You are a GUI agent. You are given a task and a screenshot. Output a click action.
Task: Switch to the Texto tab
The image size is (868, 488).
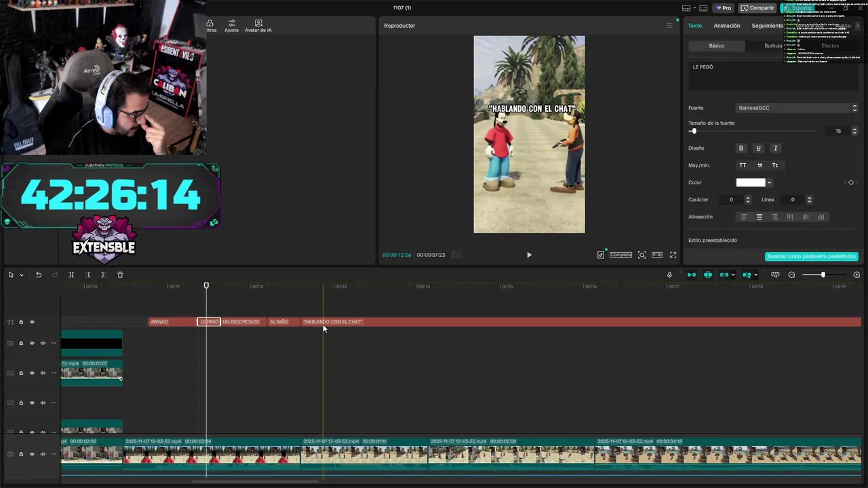[x=695, y=26]
